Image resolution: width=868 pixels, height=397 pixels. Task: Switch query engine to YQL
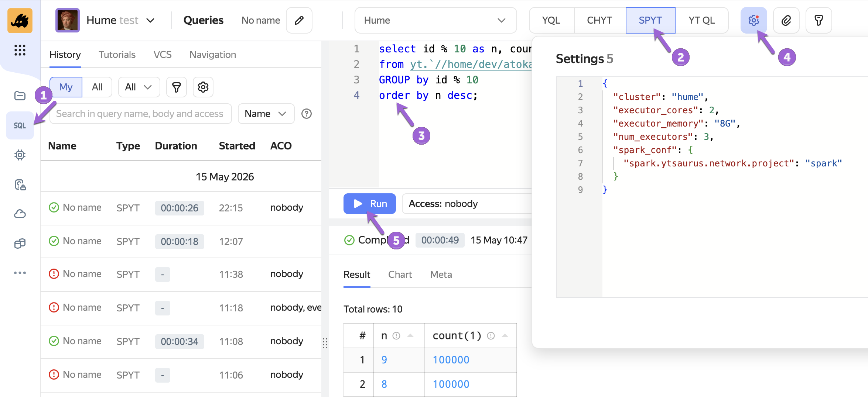tap(551, 20)
